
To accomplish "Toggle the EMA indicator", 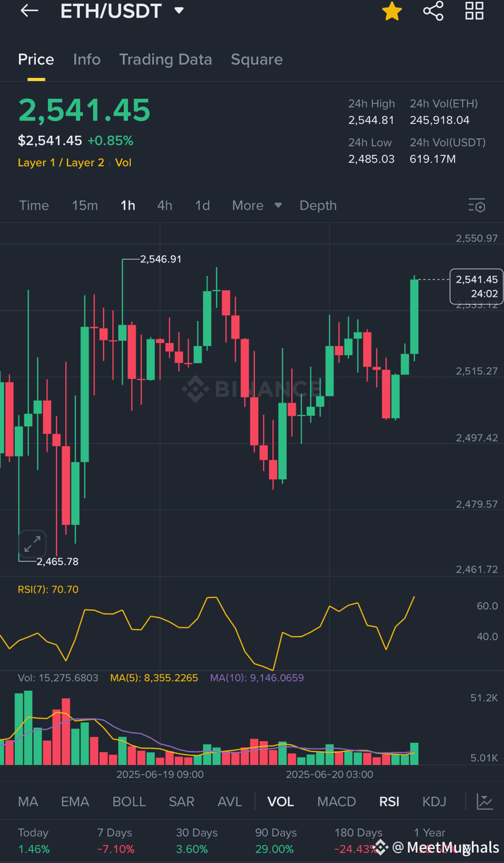I will (75, 801).
